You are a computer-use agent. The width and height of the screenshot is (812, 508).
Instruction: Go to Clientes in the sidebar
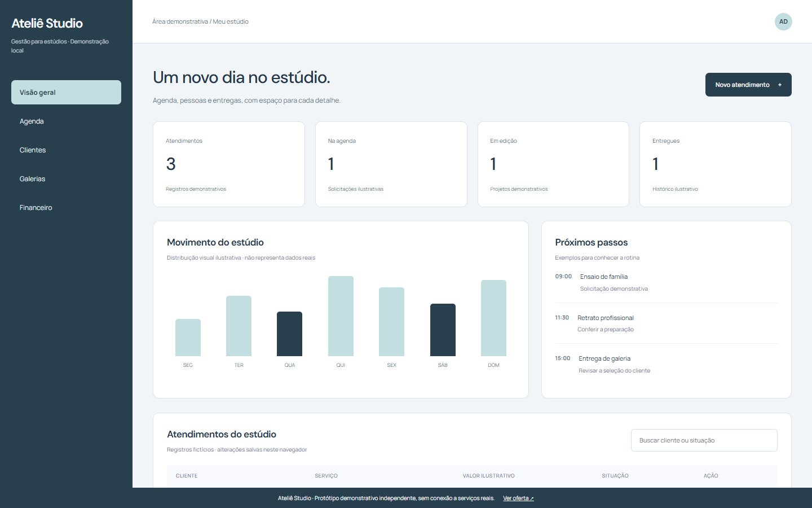tap(66, 150)
